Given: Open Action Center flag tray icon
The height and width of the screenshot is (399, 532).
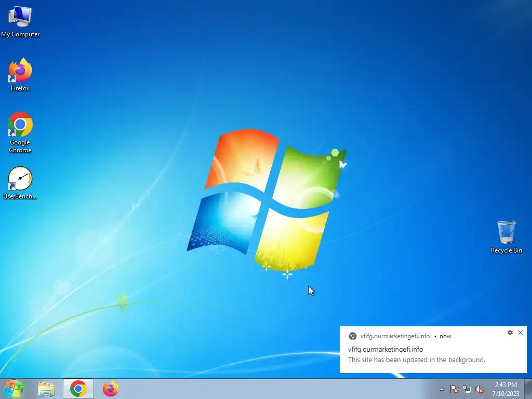Looking at the screenshot, I should point(454,389).
